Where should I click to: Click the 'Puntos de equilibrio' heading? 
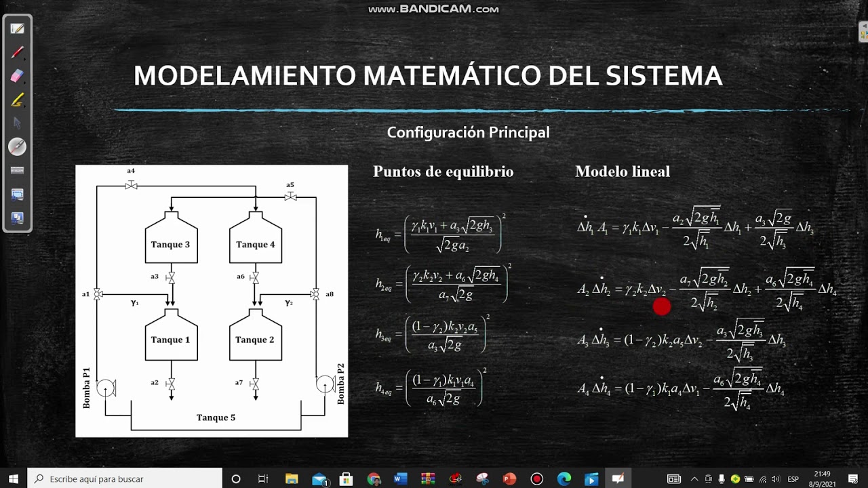pos(443,172)
